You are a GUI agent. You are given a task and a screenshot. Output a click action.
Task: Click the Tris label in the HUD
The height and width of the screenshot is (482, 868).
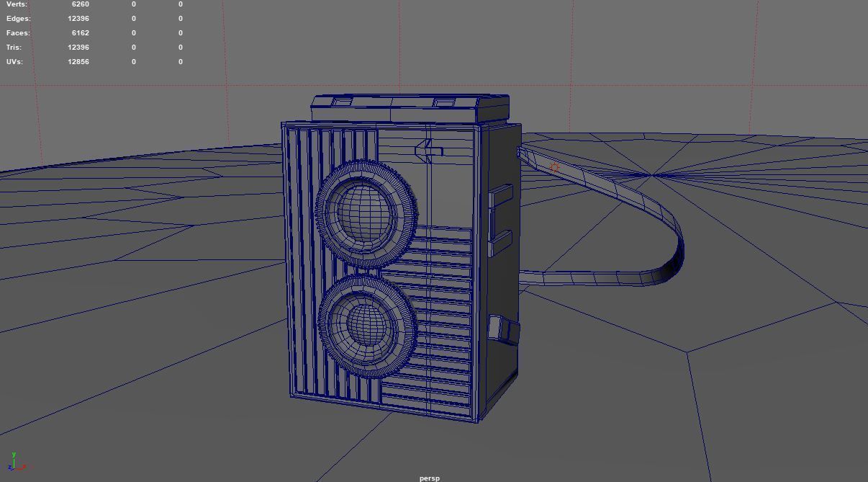tap(14, 48)
